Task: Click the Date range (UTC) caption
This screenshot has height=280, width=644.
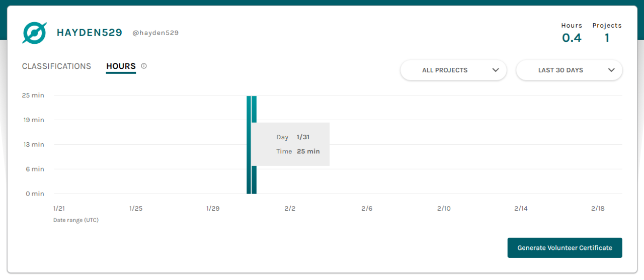Action: 76,220
